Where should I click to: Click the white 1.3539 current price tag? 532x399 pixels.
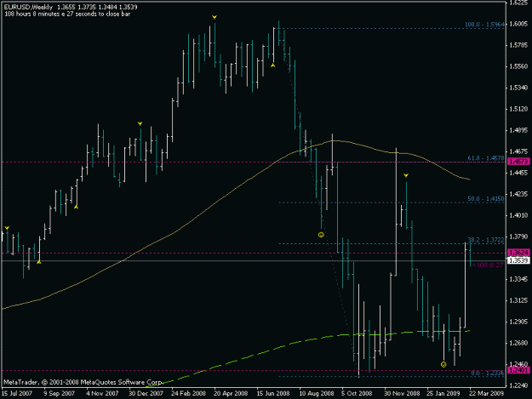(518, 260)
